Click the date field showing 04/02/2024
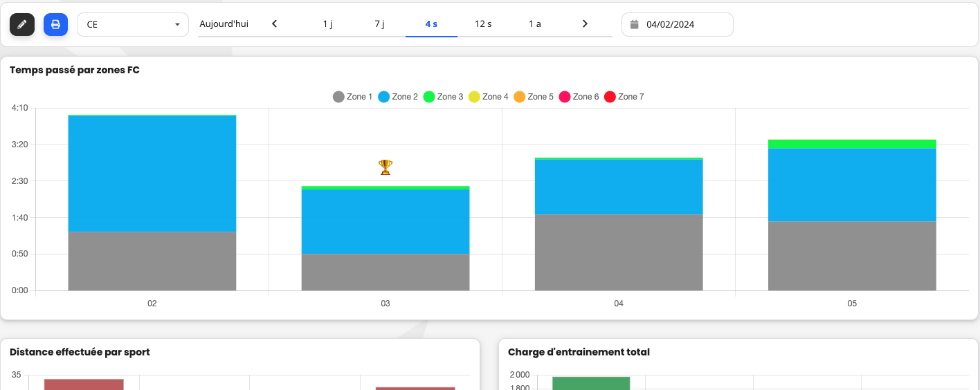Viewport: 980px width, 390px height. tap(678, 24)
